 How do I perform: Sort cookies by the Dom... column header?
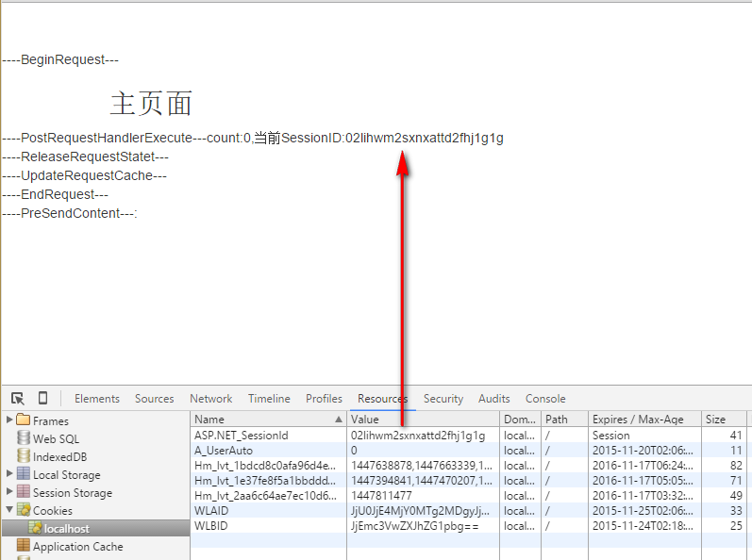pyautogui.click(x=520, y=420)
